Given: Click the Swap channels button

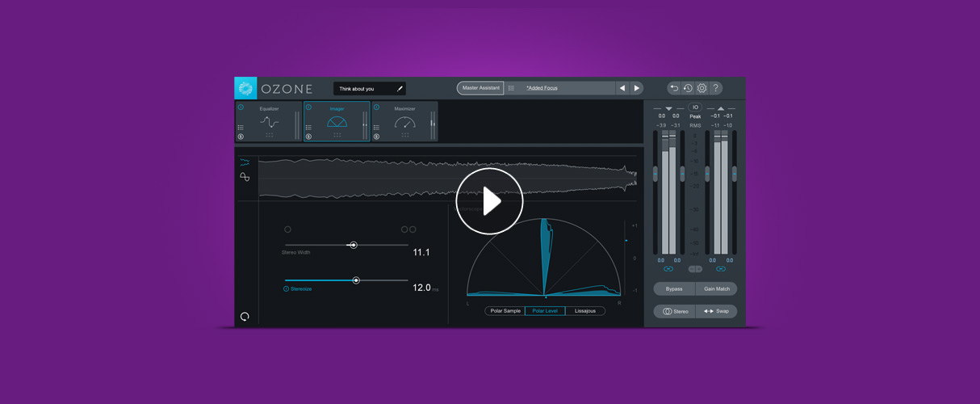Looking at the screenshot, I should click(716, 311).
